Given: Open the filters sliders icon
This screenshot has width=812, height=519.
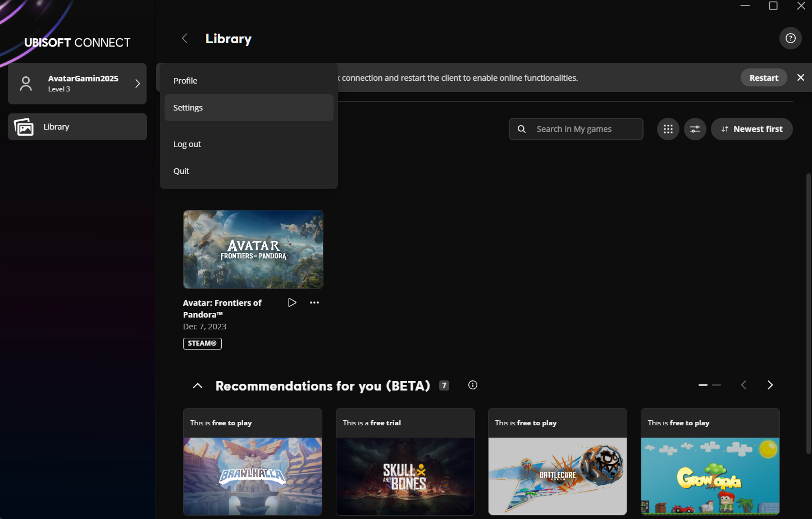Looking at the screenshot, I should pyautogui.click(x=695, y=129).
